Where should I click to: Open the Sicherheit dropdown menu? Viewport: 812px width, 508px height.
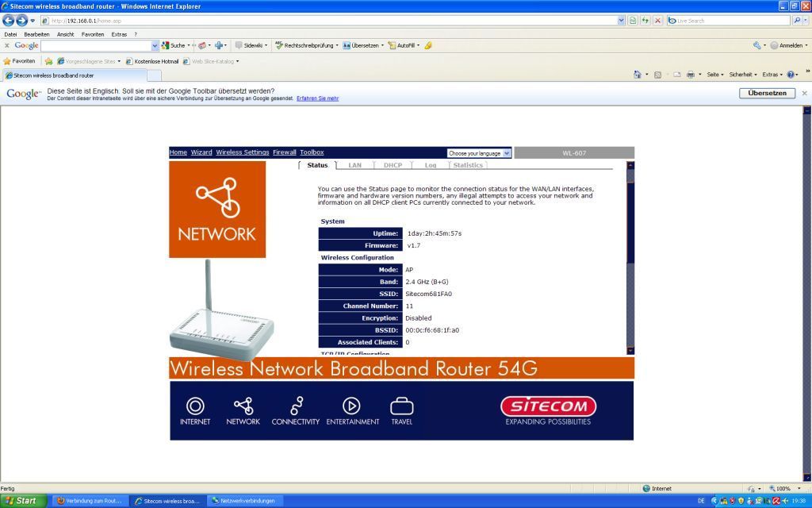pos(742,75)
